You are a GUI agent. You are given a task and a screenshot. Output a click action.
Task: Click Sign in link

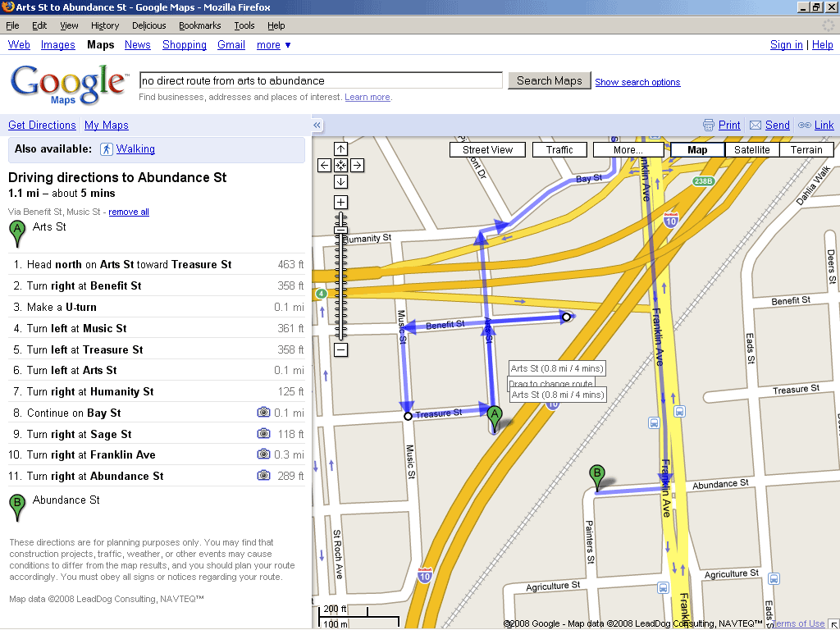click(786, 45)
